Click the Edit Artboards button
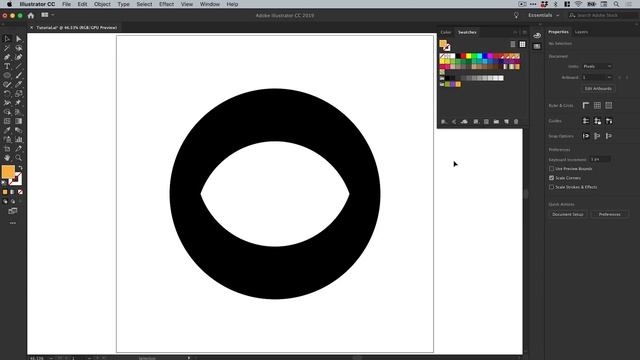The image size is (640, 360). coord(598,89)
